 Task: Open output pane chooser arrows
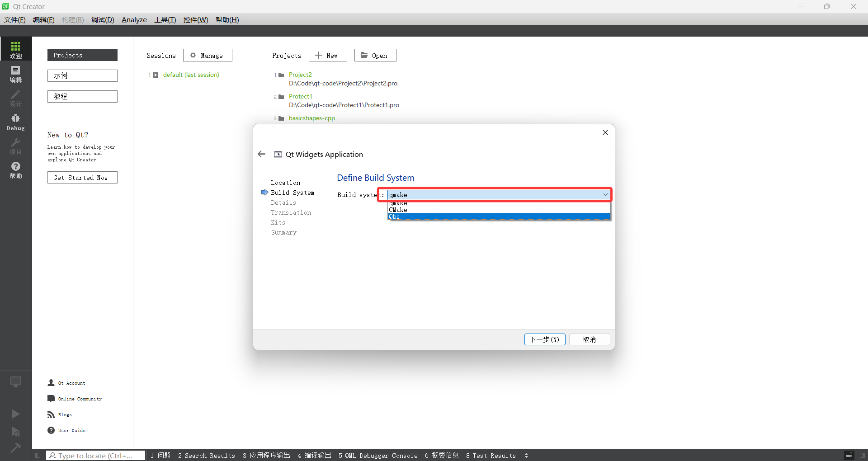[526, 456]
